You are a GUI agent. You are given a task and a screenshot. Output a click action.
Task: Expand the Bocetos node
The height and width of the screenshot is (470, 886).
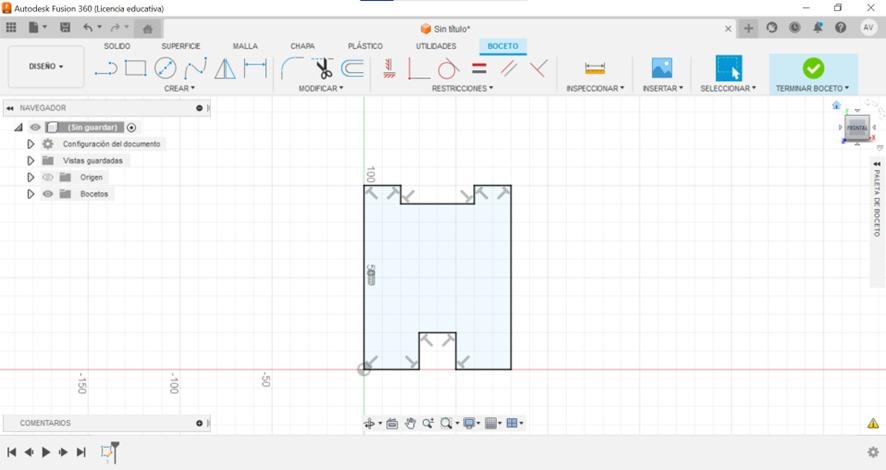(31, 194)
